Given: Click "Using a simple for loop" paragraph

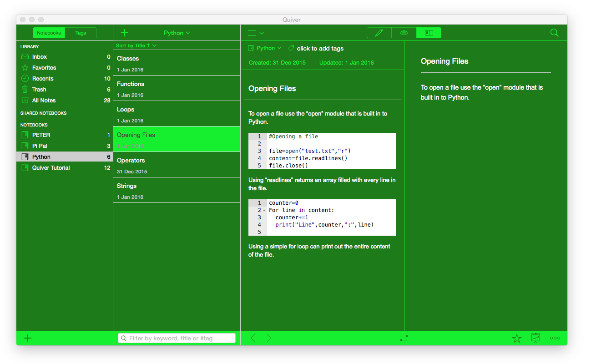Looking at the screenshot, I should (x=319, y=251).
